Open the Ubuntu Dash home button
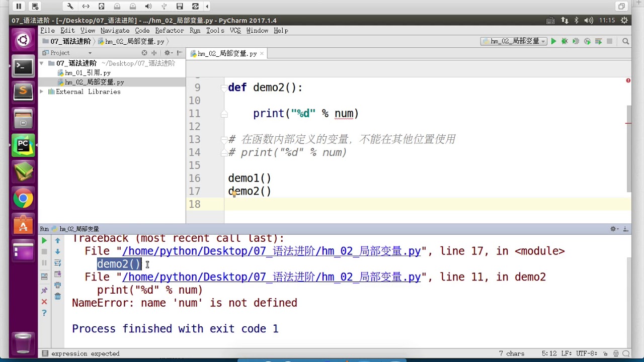This screenshot has height=362, width=644. (23, 40)
